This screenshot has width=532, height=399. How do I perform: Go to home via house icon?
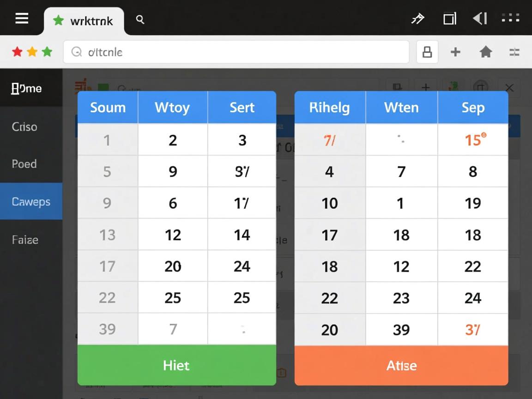pyautogui.click(x=485, y=52)
